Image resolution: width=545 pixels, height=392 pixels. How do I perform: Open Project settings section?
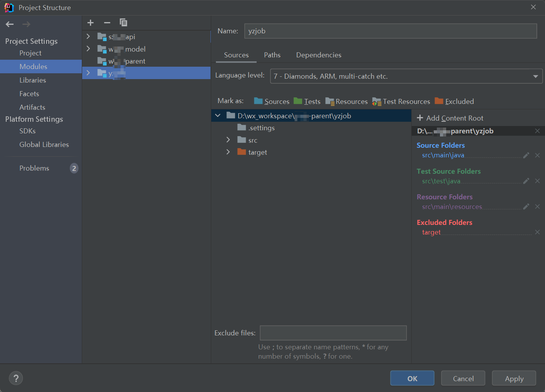coord(30,53)
